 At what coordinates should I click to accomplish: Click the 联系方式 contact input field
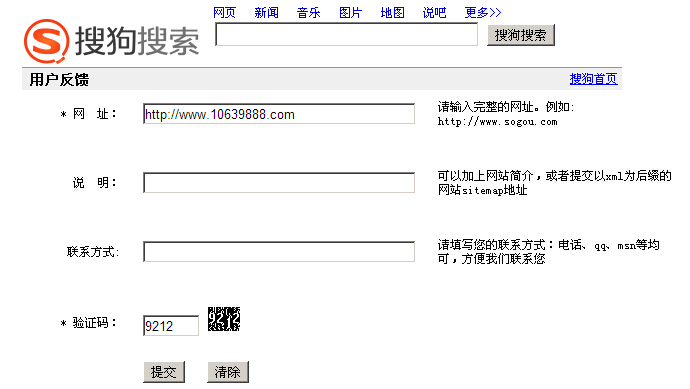click(279, 252)
